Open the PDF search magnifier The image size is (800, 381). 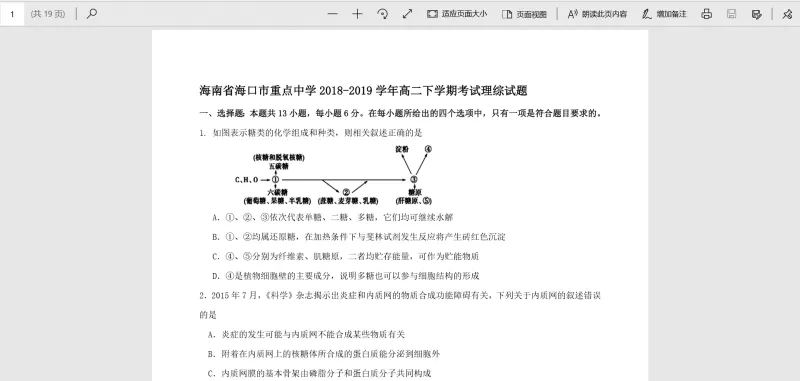(x=92, y=14)
